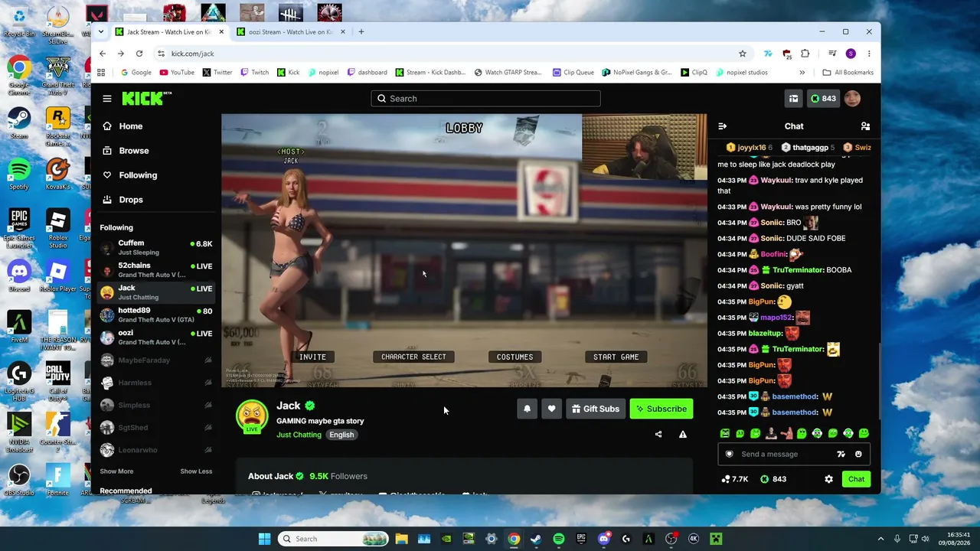Open the Kick hamburger sidebar menu
This screenshot has width=980, height=551.
point(107,99)
